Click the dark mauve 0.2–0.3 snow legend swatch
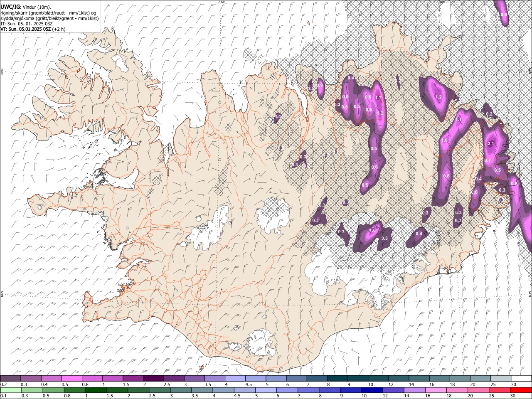532x399 pixels. (x=10, y=379)
